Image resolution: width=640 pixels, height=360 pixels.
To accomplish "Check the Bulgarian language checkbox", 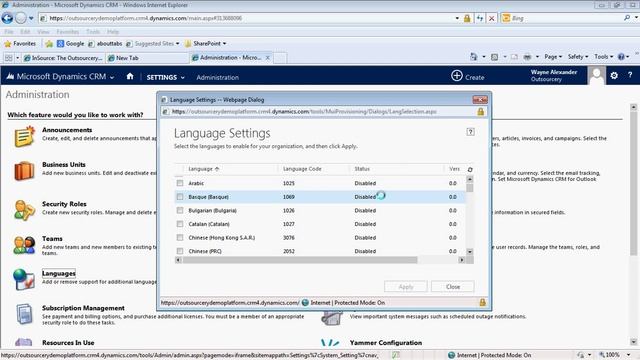I will tap(180, 210).
